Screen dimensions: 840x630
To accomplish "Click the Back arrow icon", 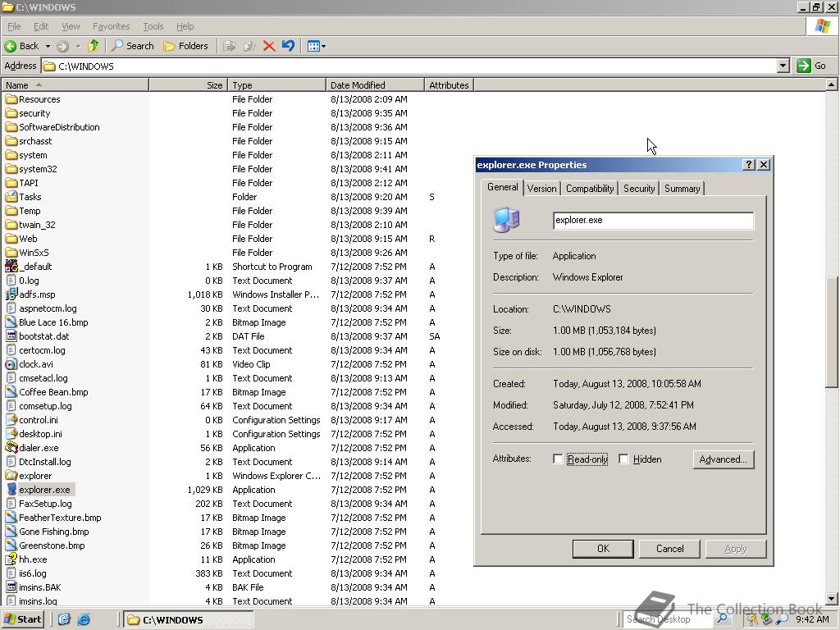I will [x=11, y=46].
